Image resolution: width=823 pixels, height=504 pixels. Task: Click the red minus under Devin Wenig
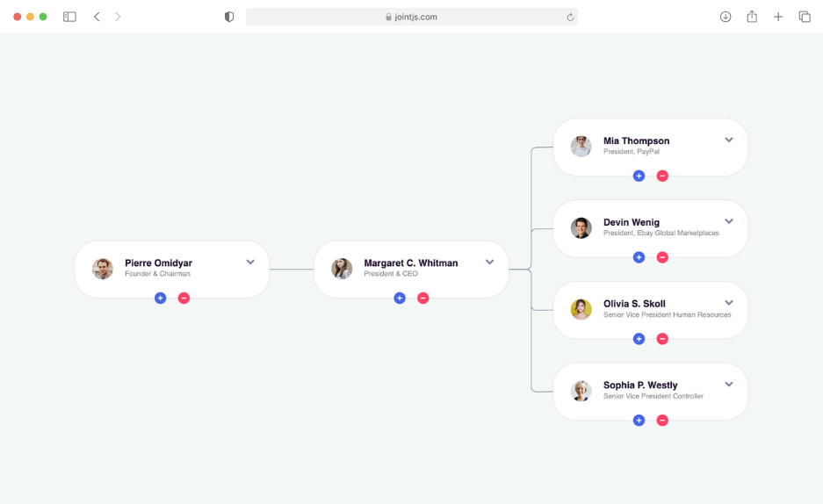point(662,257)
